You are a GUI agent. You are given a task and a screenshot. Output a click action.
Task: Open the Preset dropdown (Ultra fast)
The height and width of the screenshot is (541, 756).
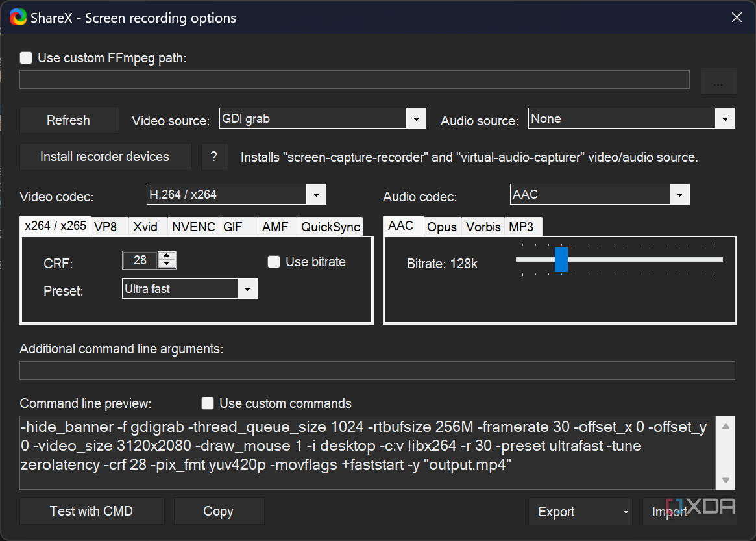189,288
